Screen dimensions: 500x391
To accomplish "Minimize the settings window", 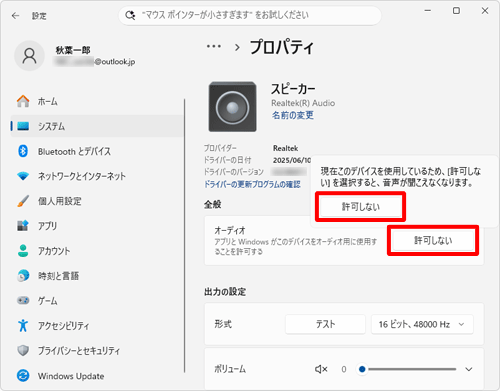I will tap(428, 11).
